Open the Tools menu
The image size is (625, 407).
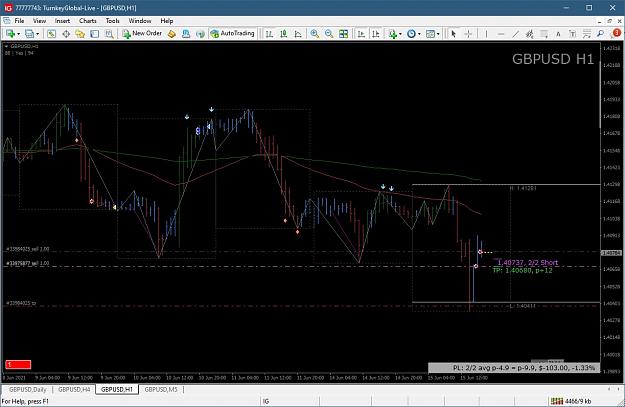pos(112,21)
